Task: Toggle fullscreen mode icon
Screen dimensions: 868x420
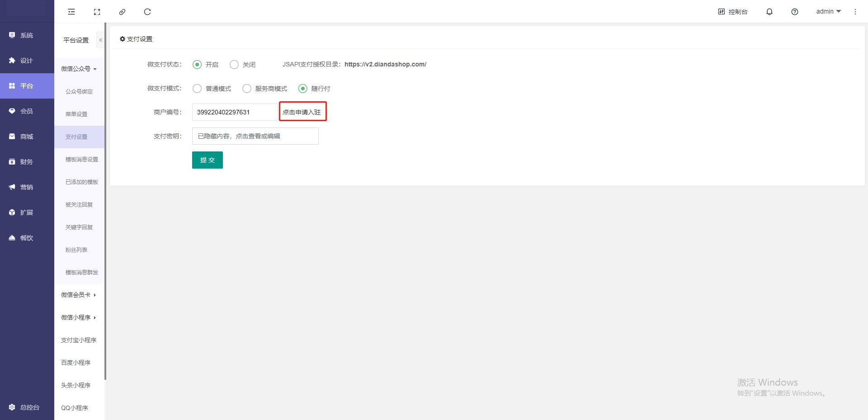Action: point(97,12)
